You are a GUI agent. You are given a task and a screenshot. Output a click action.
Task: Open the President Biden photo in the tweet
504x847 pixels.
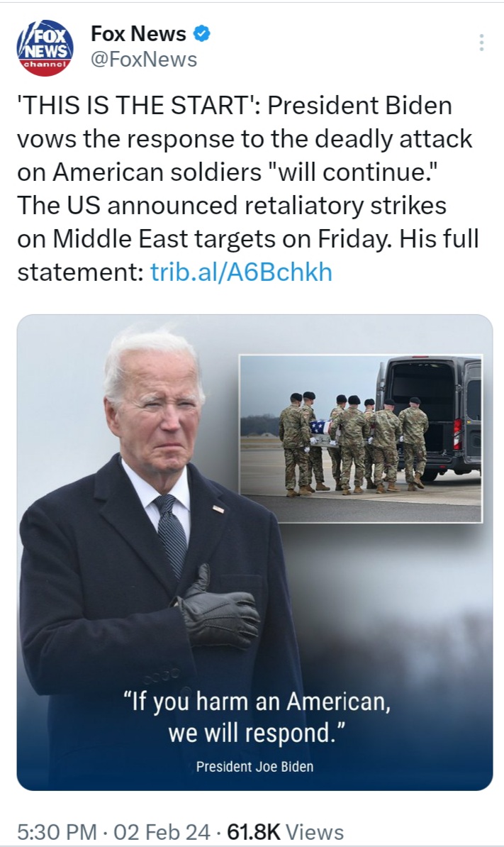254,552
